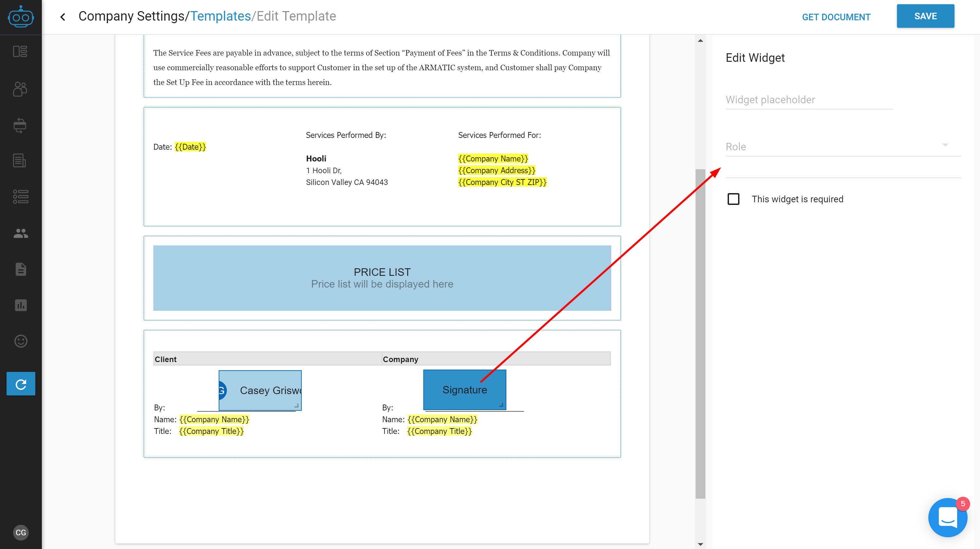This screenshot has height=549, width=980.
Task: Open the dashboard layout icon in sidebar
Action: tap(20, 51)
